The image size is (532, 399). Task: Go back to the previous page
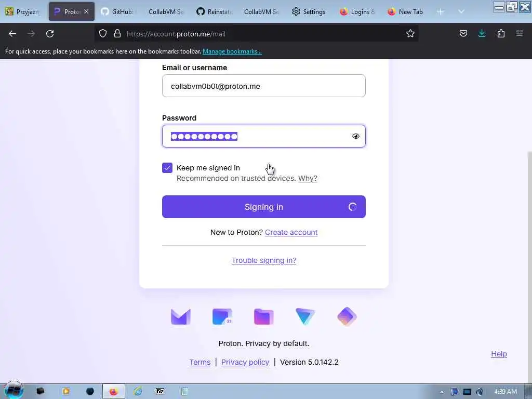coord(12,34)
